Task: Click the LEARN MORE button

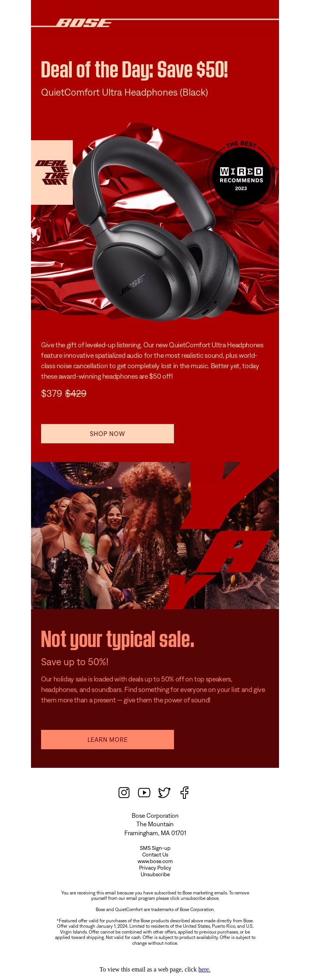Action: 107,740
